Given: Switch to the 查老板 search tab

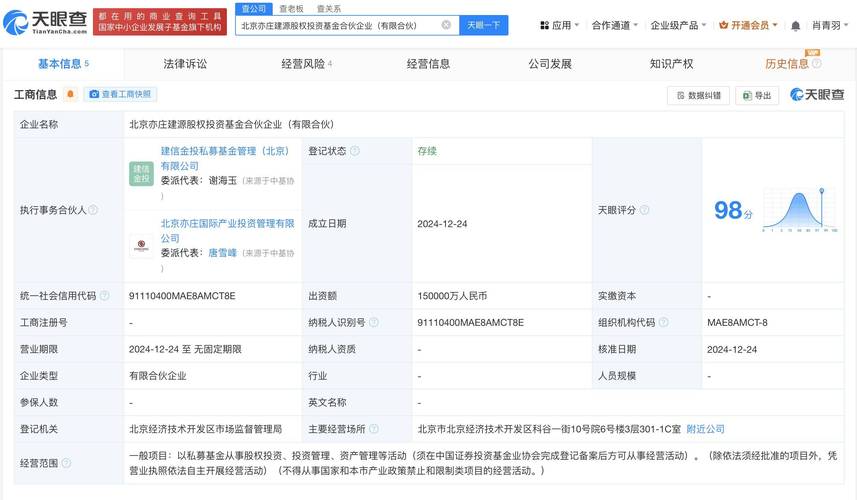Looking at the screenshot, I should coord(291,9).
